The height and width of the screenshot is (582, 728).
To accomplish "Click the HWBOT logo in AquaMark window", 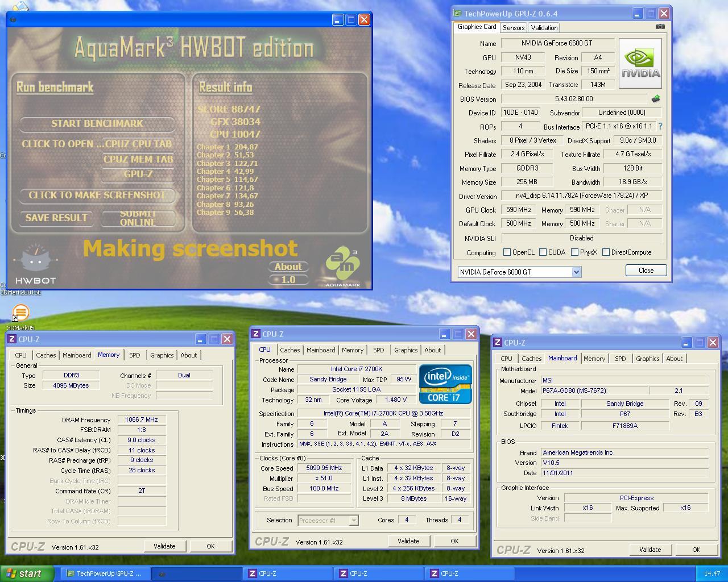I will click(x=35, y=264).
